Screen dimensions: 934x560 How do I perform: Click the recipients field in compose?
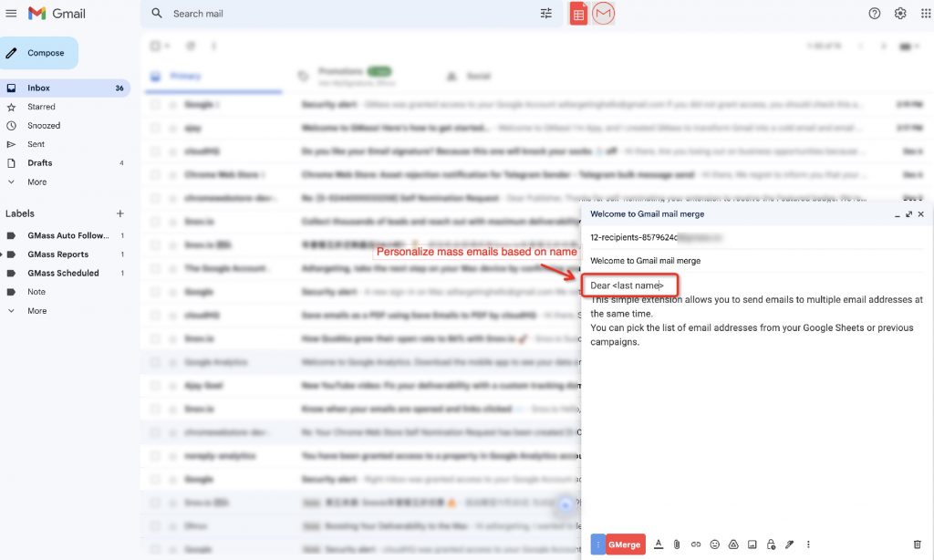(756, 237)
